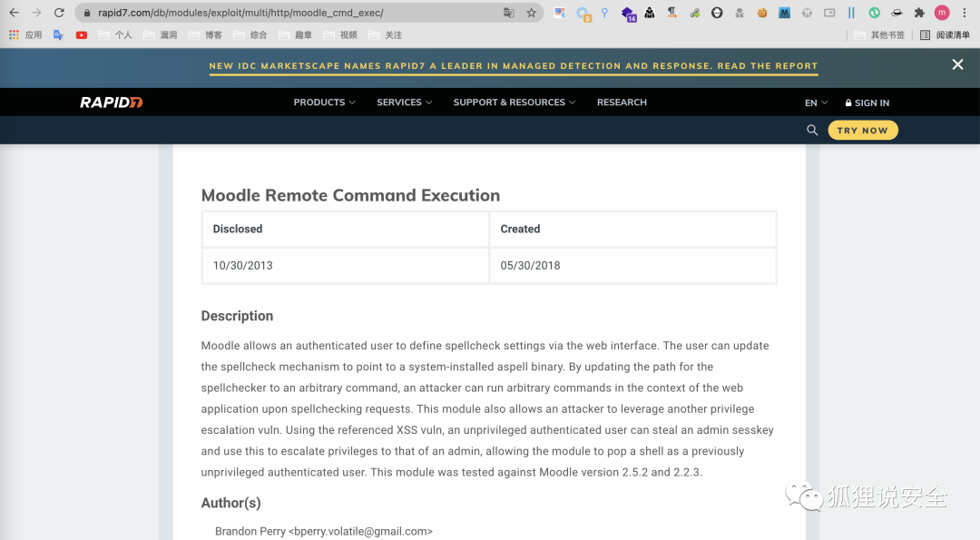The width and height of the screenshot is (980, 540).
Task: Open the 阅读清单 reading list
Action: click(x=945, y=35)
